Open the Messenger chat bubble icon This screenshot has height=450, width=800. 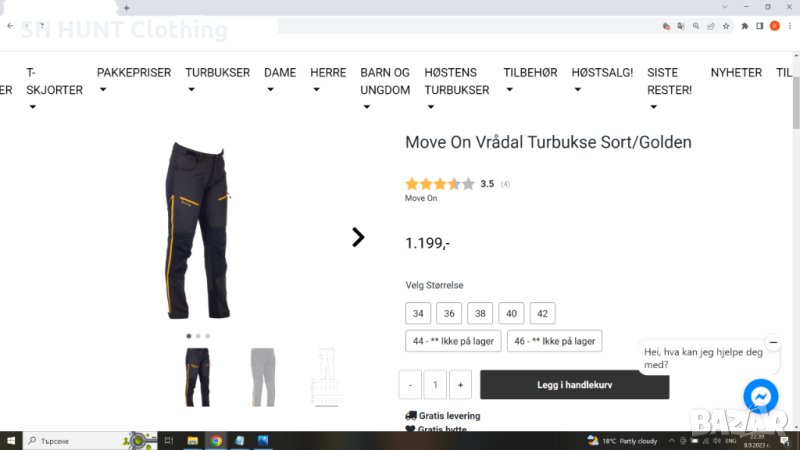tap(760, 396)
